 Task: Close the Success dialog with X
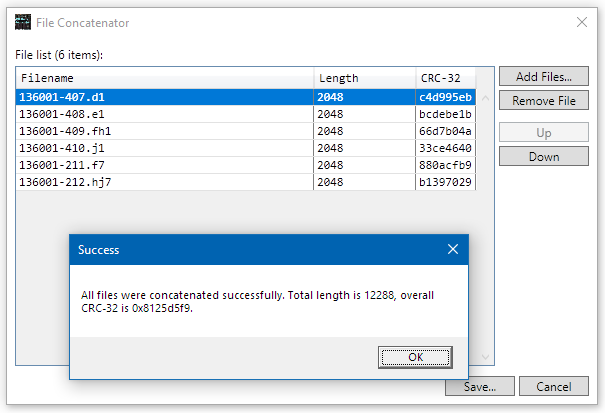pos(452,249)
